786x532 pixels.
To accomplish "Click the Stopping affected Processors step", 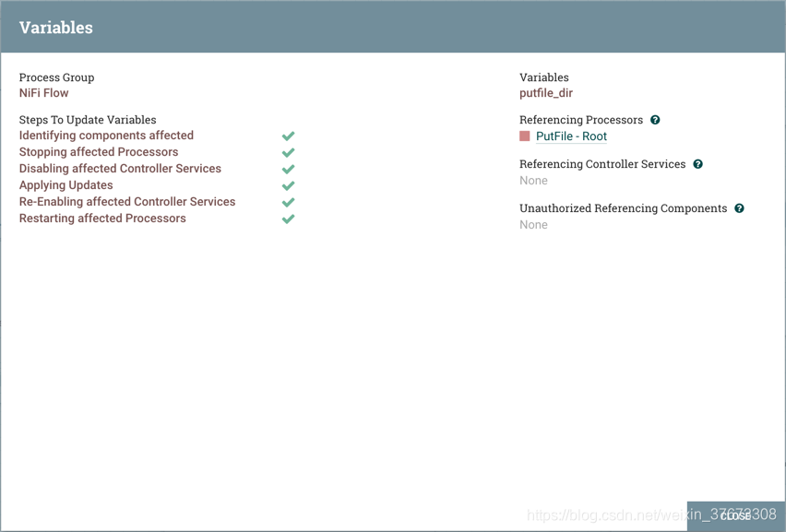I will pos(99,152).
